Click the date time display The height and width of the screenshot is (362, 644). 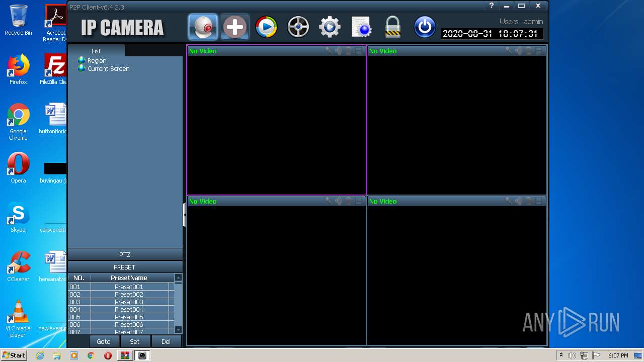click(491, 34)
